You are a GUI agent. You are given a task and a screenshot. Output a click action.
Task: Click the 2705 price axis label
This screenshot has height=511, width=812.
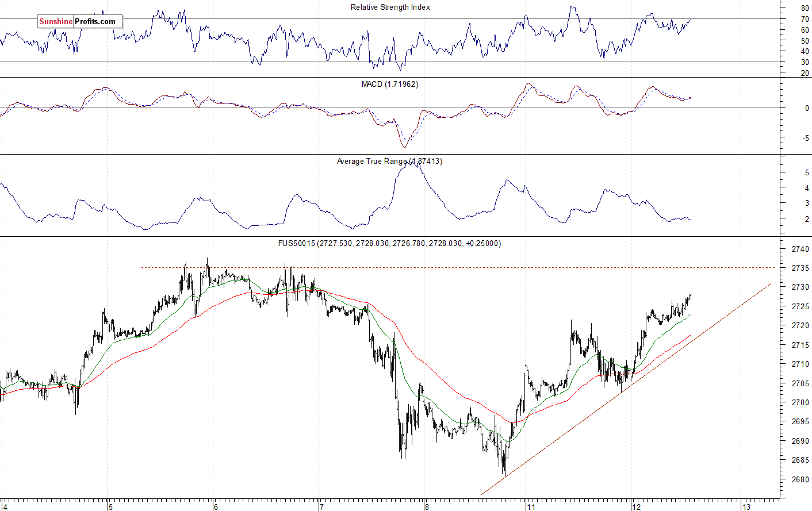tap(800, 383)
